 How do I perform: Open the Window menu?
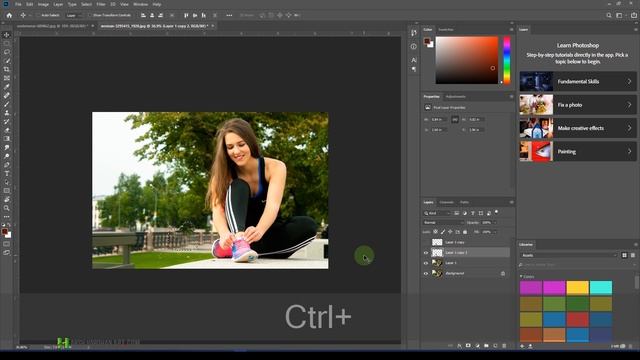coord(140,4)
